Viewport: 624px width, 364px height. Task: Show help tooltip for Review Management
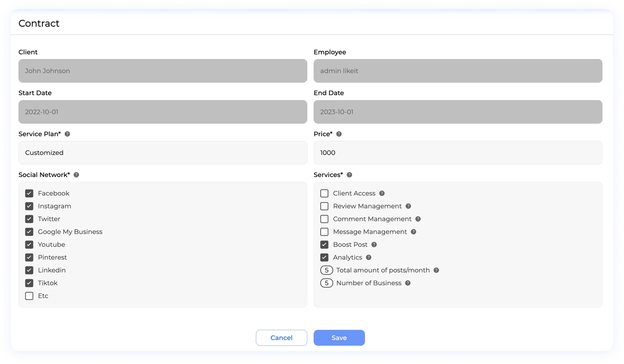[x=408, y=206]
